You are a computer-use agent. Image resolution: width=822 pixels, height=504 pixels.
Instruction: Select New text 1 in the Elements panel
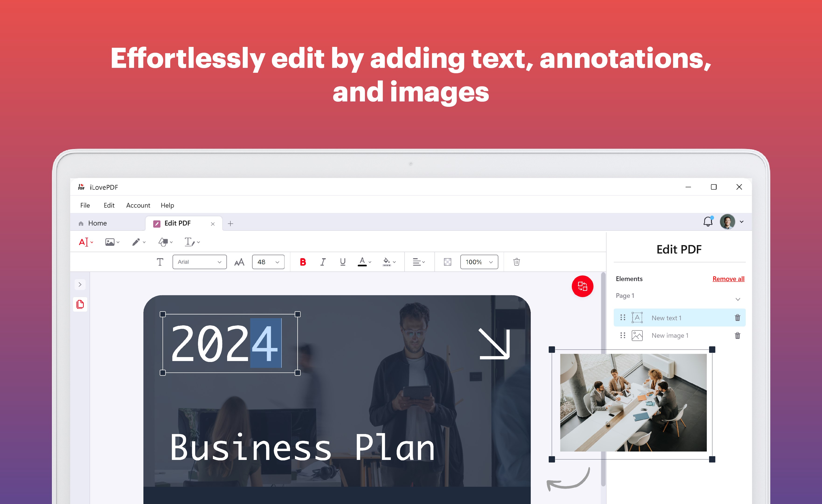666,318
